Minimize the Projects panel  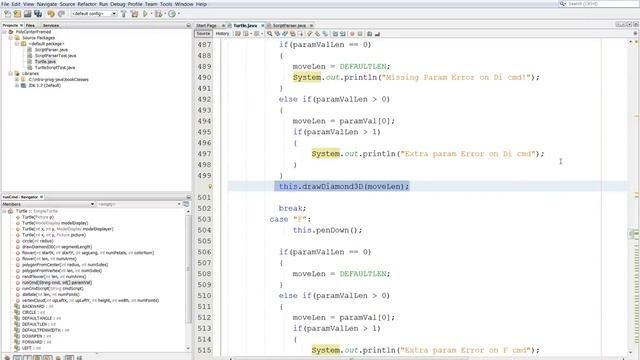(188, 26)
